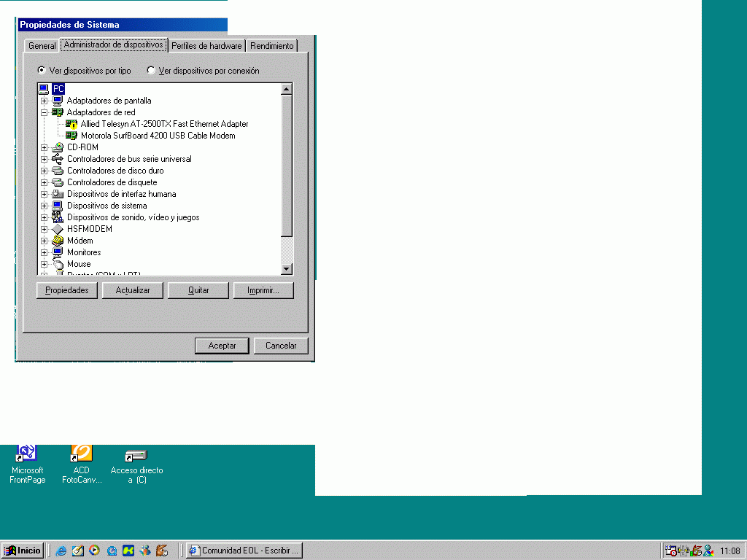Select 'Ver dispositivos por tipo' radio button
Screen dimensions: 747x560
(42, 70)
